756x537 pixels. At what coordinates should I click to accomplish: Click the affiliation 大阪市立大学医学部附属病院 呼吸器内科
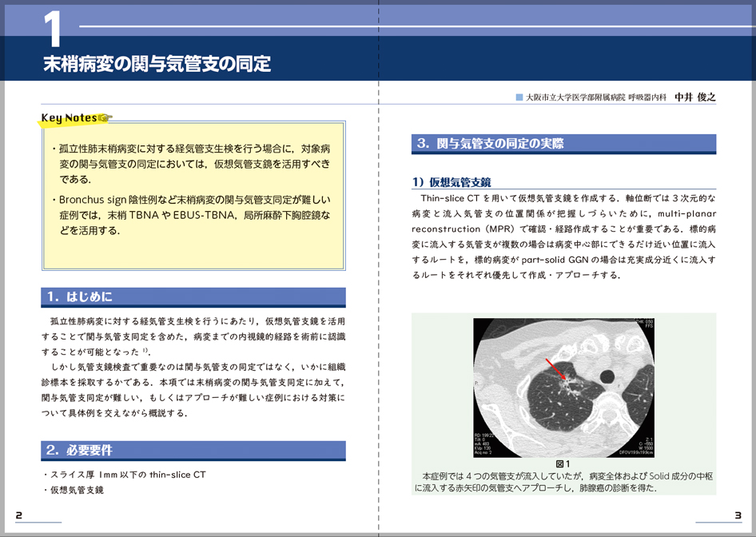(596, 97)
